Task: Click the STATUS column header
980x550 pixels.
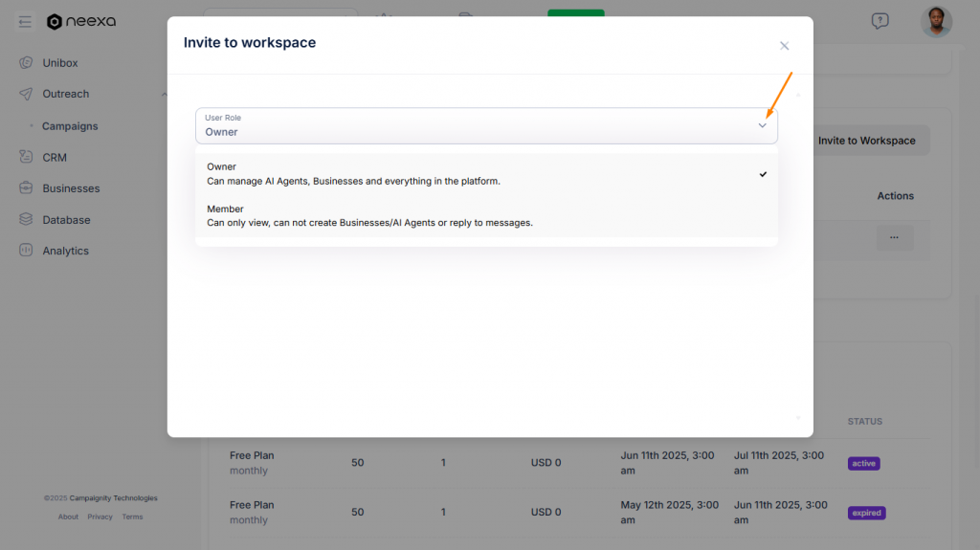Action: click(x=865, y=421)
